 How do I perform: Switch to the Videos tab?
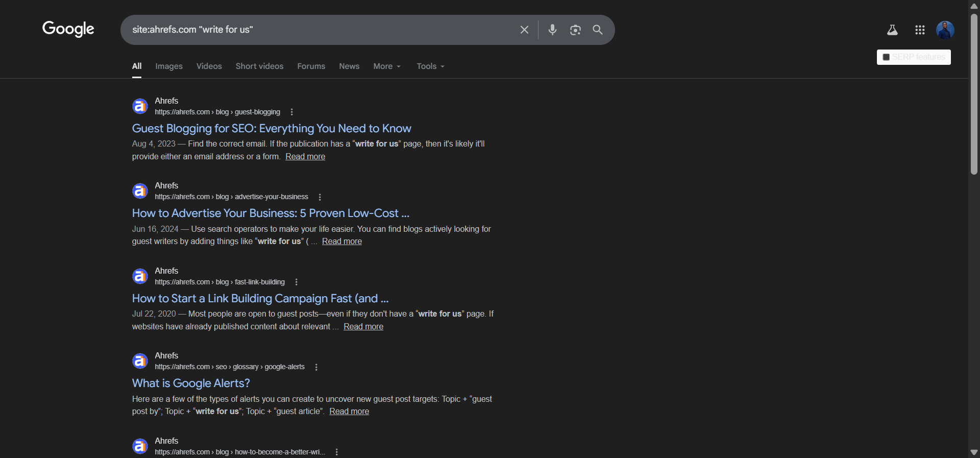point(209,66)
